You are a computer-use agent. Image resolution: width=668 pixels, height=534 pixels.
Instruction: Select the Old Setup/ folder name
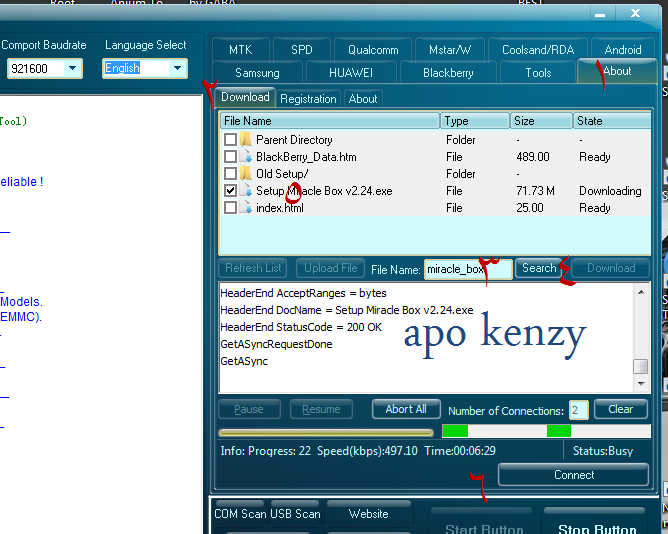pyautogui.click(x=282, y=174)
